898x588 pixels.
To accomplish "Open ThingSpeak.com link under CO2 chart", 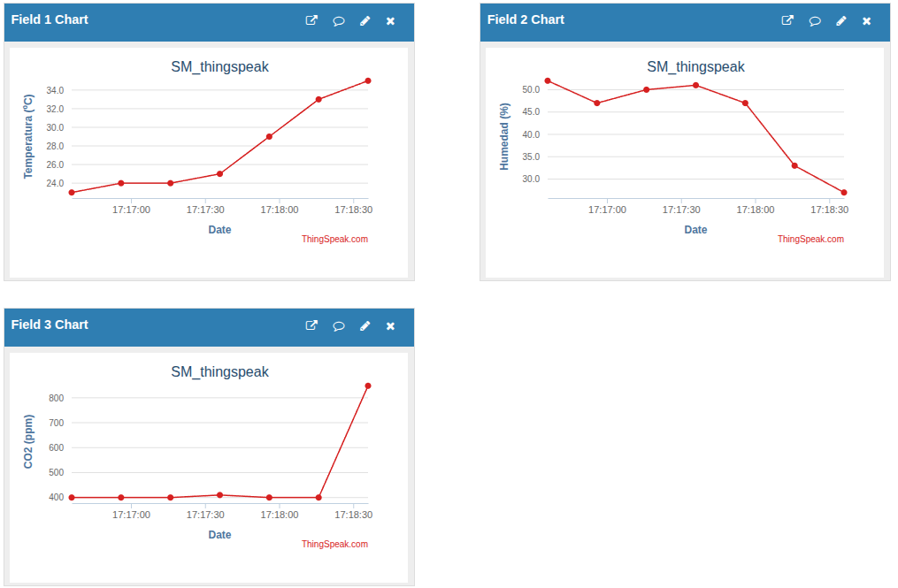I will pos(334,544).
